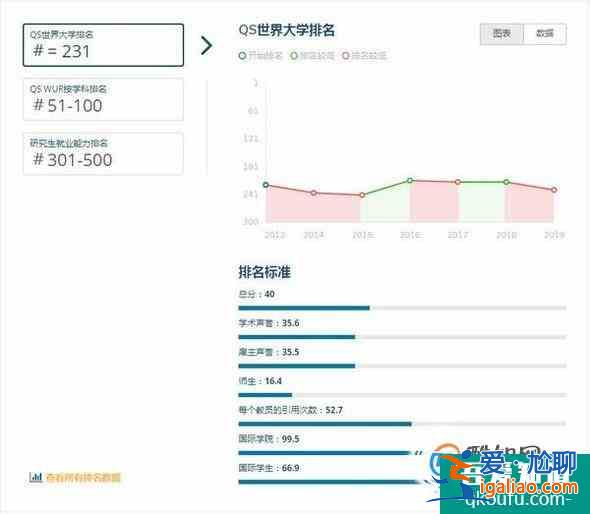Open the view all ranking data link
Image resolution: width=590 pixels, height=514 pixels.
pos(83,478)
